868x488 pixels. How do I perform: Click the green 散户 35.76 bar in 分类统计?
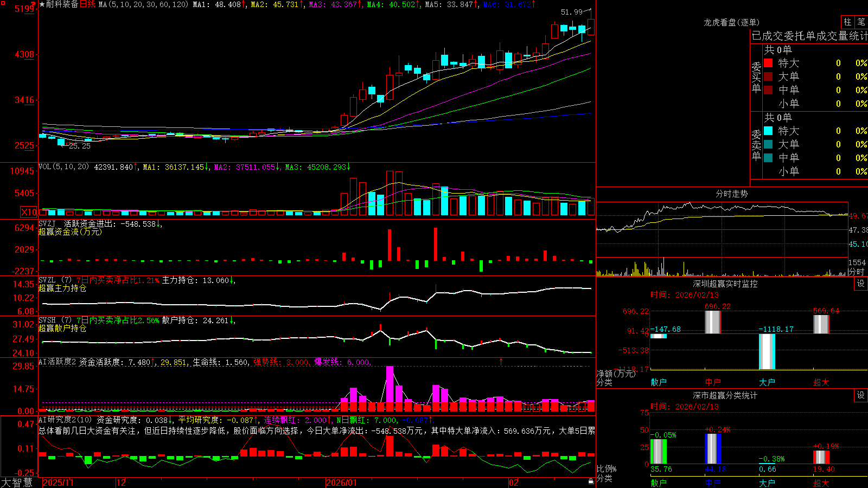659,452
